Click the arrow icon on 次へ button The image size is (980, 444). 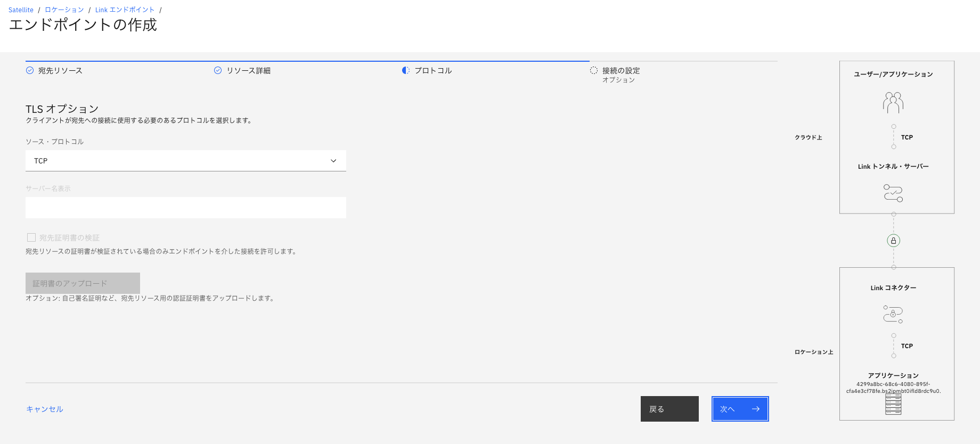[x=756, y=409]
